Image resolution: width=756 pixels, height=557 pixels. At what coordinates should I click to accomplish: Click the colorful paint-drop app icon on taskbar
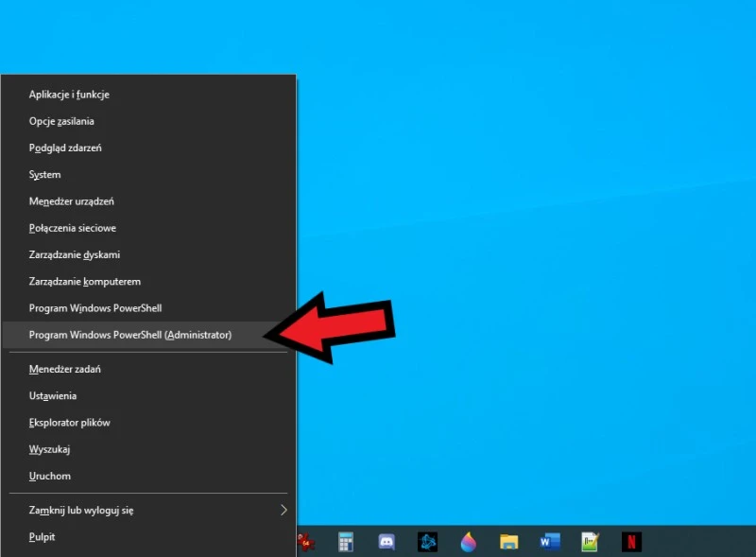pos(469,541)
